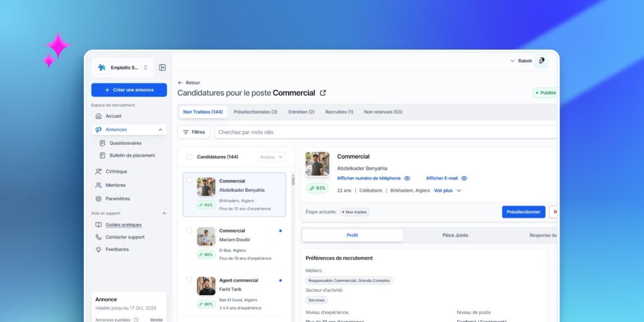Image resolution: width=644 pixels, height=322 pixels.
Task: Expand Voir plus candidate details
Action: 447,191
